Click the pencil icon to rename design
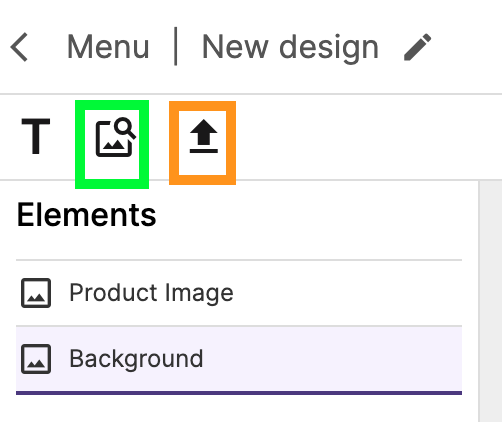502x422 pixels. [x=417, y=47]
